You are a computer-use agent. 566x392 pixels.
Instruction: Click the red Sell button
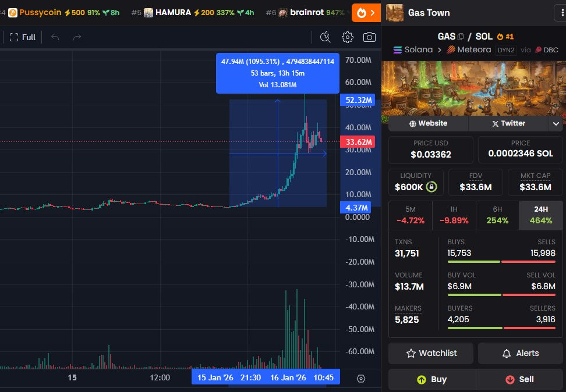coord(519,379)
